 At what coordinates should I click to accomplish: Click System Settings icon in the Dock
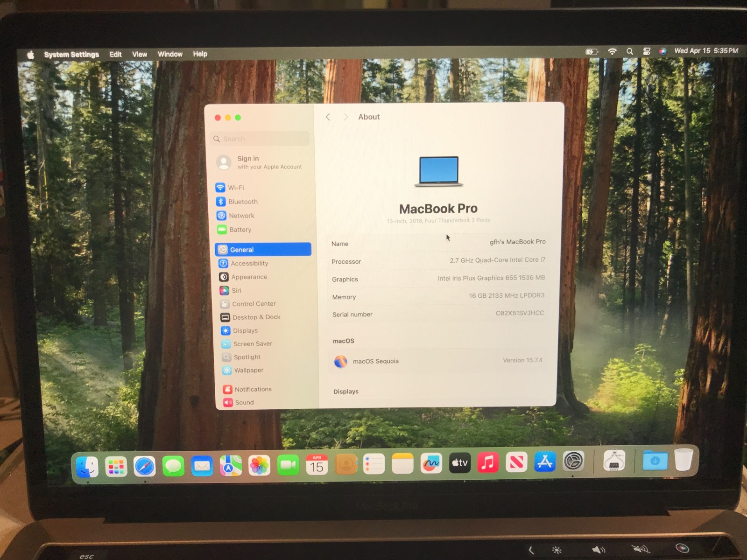tap(573, 462)
